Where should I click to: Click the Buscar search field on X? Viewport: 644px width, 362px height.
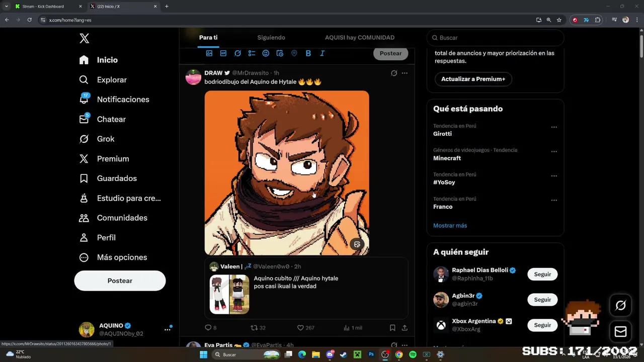pyautogui.click(x=495, y=38)
